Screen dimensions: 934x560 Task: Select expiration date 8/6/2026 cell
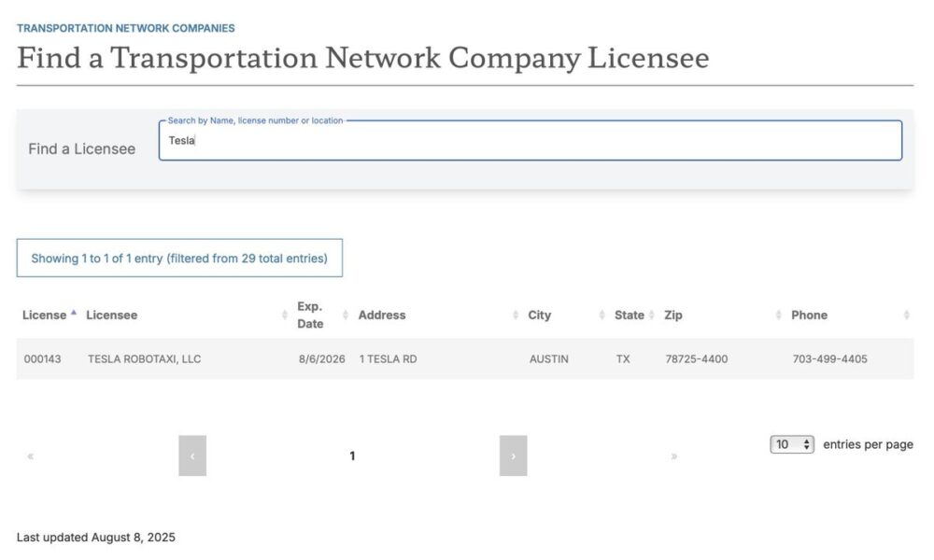pos(321,358)
